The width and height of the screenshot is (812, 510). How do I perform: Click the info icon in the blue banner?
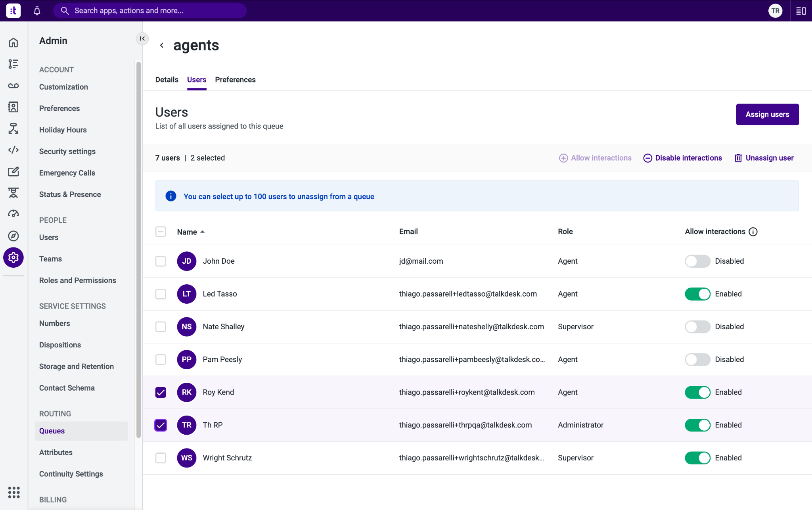click(171, 196)
